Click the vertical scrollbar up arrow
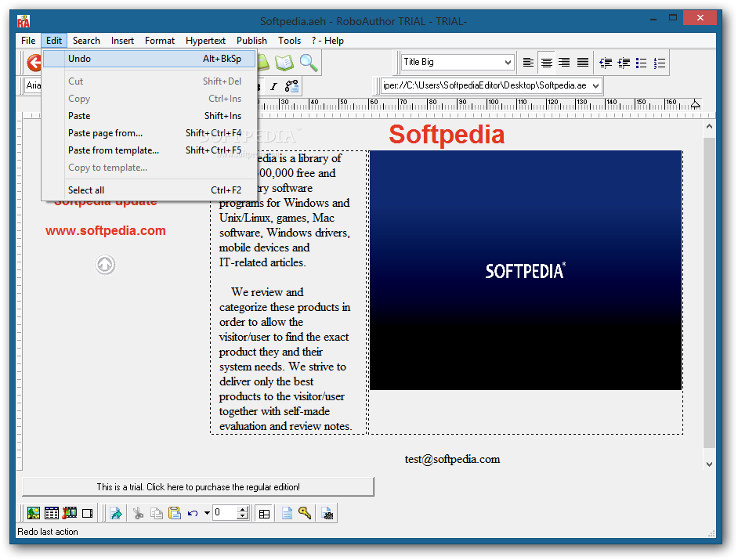 point(709,126)
